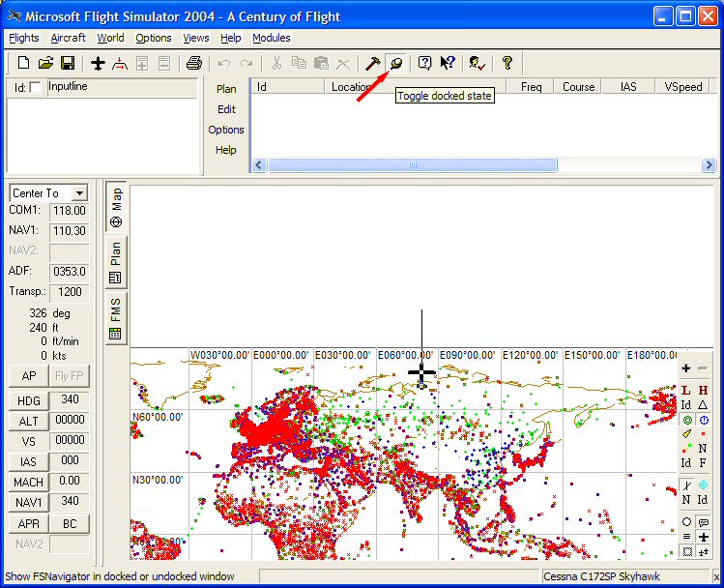The image size is (724, 588).
Task: Toggle the blue NDB circle display
Action: pyautogui.click(x=704, y=420)
